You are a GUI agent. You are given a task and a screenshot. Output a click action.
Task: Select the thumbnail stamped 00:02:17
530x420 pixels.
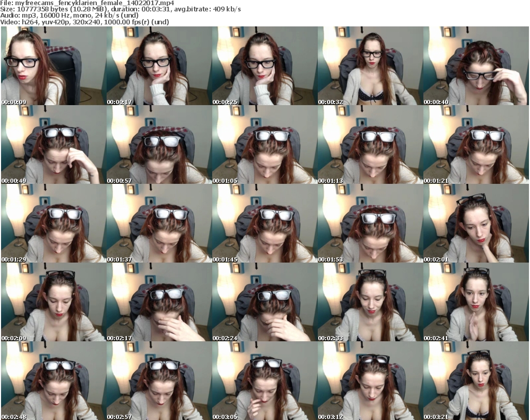pyautogui.click(x=159, y=302)
